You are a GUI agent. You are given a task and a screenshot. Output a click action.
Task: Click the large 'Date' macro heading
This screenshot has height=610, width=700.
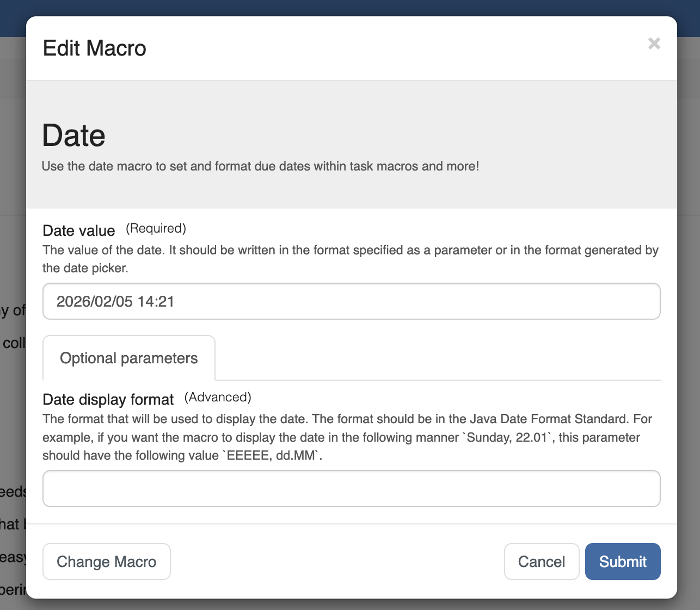tap(73, 136)
